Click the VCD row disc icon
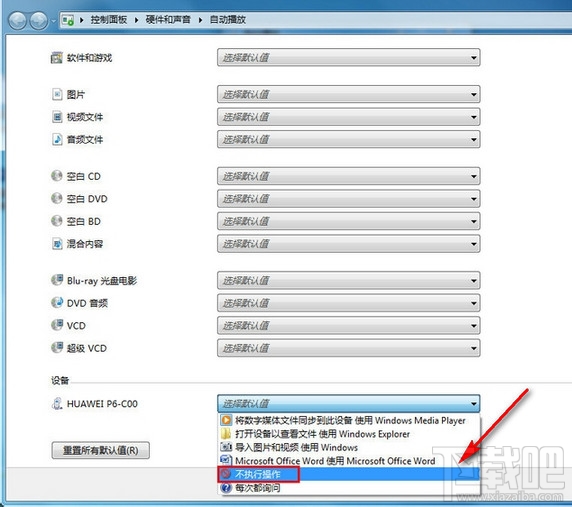This screenshot has width=572, height=507. tap(57, 325)
